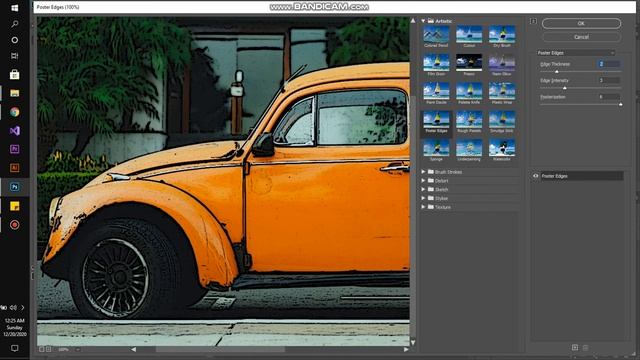The height and width of the screenshot is (360, 640).
Task: Switch to Photoshop taskbar icon
Action: [15, 187]
